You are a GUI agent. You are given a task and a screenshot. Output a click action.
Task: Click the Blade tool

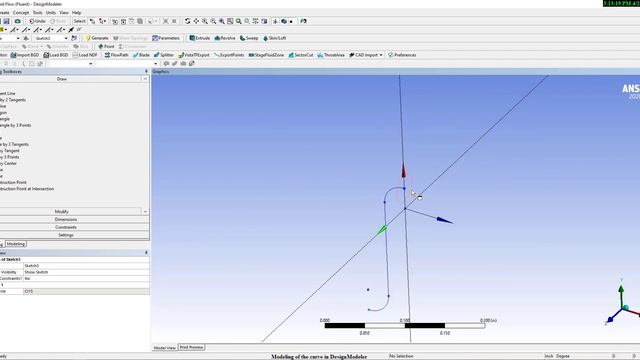(x=141, y=55)
